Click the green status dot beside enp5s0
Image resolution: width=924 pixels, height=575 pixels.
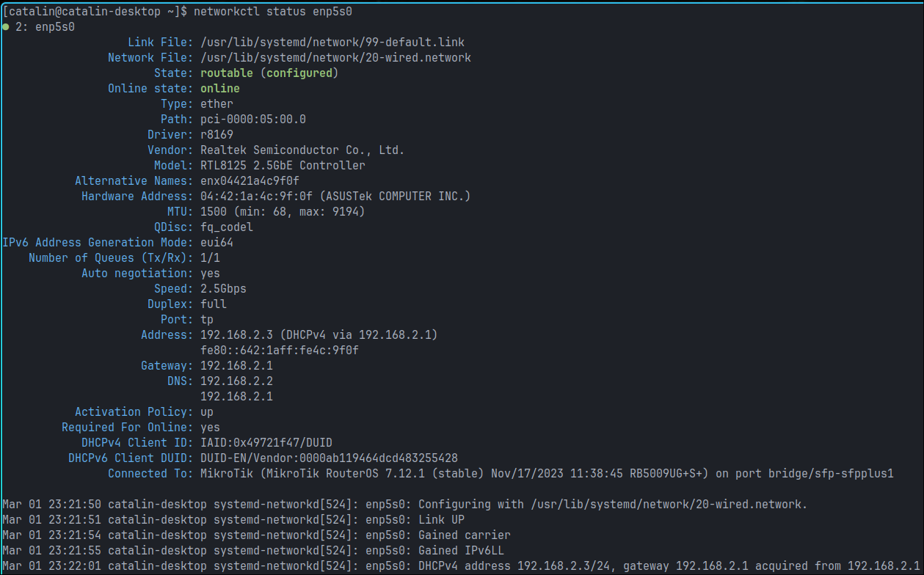coord(6,27)
